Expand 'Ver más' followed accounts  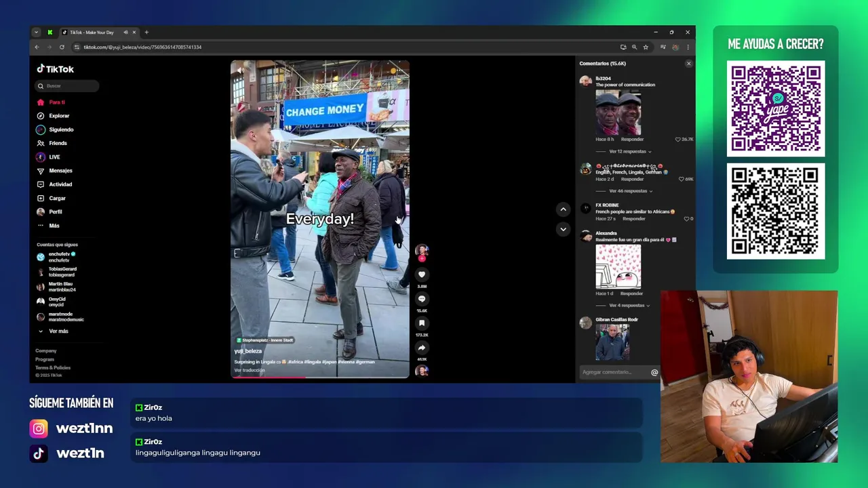pyautogui.click(x=53, y=331)
